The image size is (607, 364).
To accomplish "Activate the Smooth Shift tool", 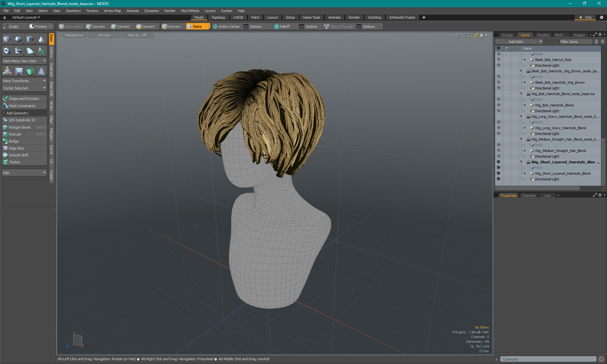I will (24, 155).
